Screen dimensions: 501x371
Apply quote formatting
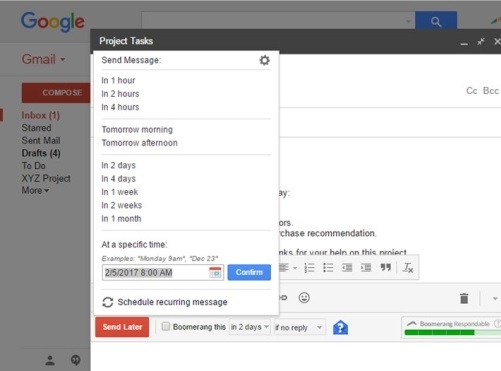[x=386, y=267]
